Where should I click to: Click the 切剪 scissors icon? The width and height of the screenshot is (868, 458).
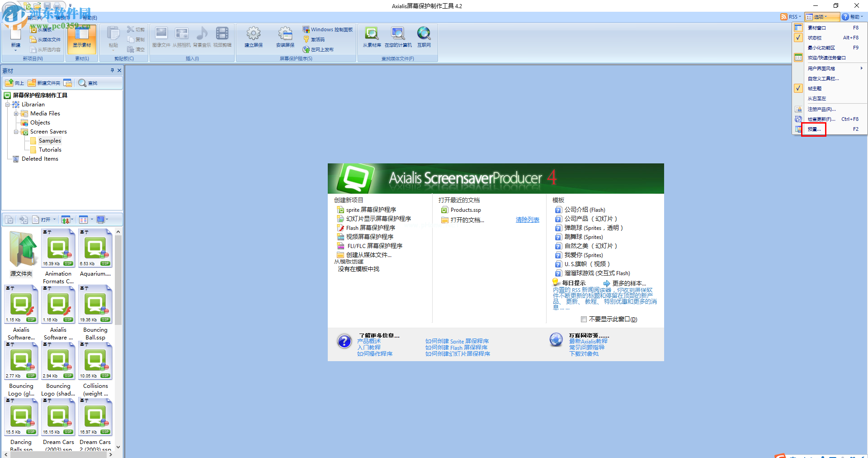pyautogui.click(x=131, y=29)
